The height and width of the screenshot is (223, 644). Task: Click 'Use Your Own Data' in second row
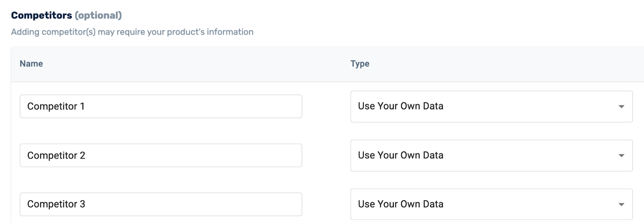[400, 155]
